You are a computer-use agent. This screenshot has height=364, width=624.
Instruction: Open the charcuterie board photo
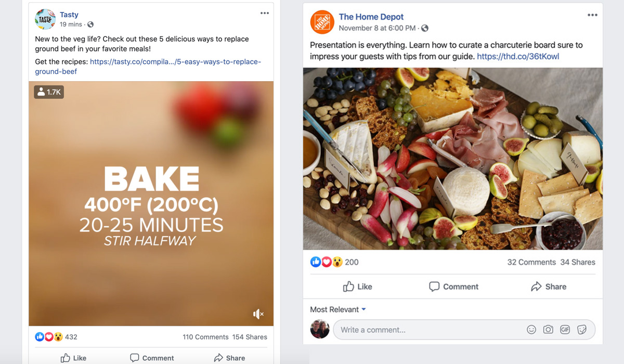pyautogui.click(x=452, y=159)
